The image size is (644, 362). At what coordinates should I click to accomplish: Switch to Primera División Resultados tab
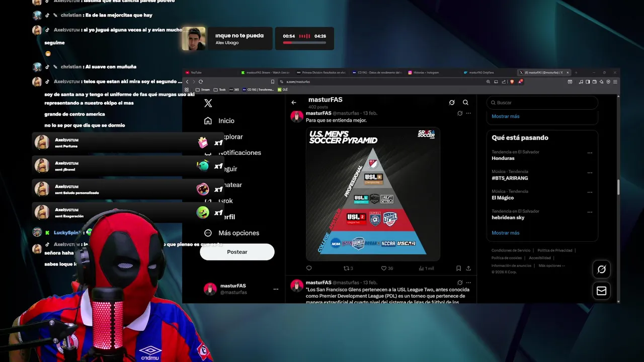[x=322, y=72]
